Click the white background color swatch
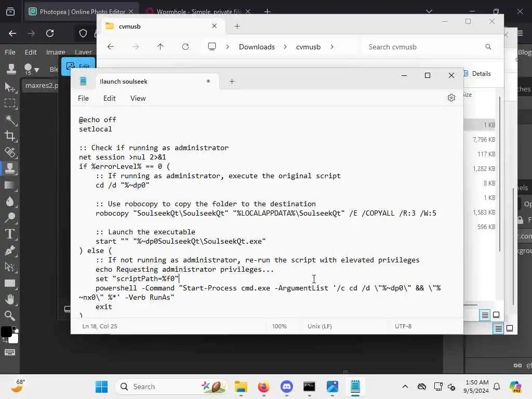Image resolution: width=532 pixels, height=399 pixels. coord(14,339)
